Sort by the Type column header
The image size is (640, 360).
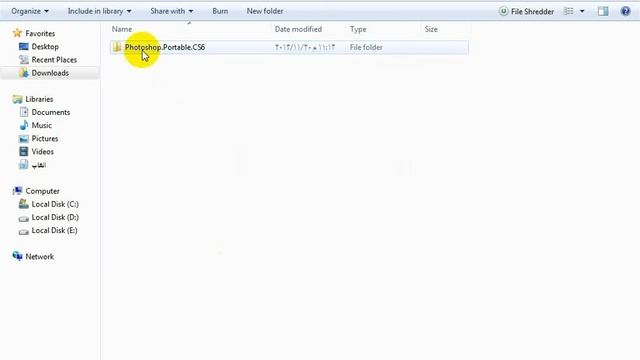point(358,29)
